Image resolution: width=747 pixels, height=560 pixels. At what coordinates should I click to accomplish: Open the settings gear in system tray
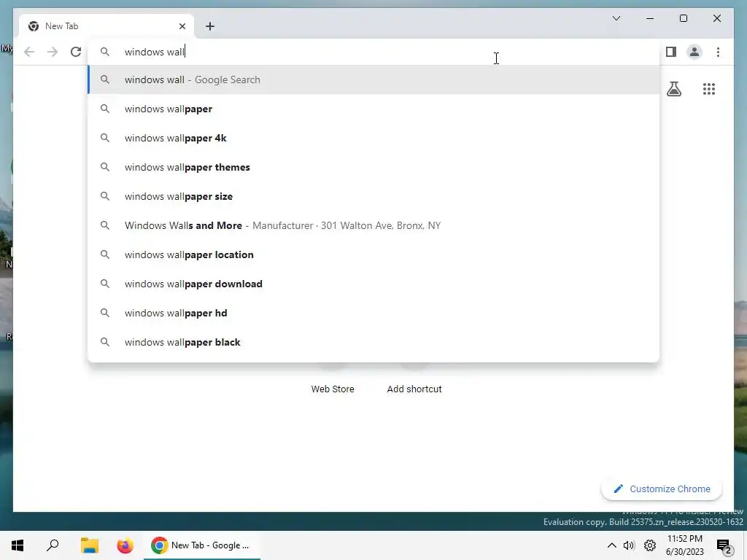click(650, 545)
